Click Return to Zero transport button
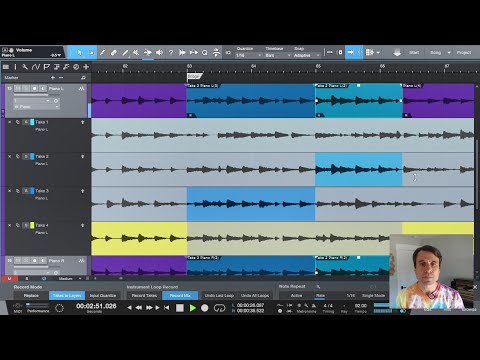This screenshot has height=360, width=480. coord(166,308)
